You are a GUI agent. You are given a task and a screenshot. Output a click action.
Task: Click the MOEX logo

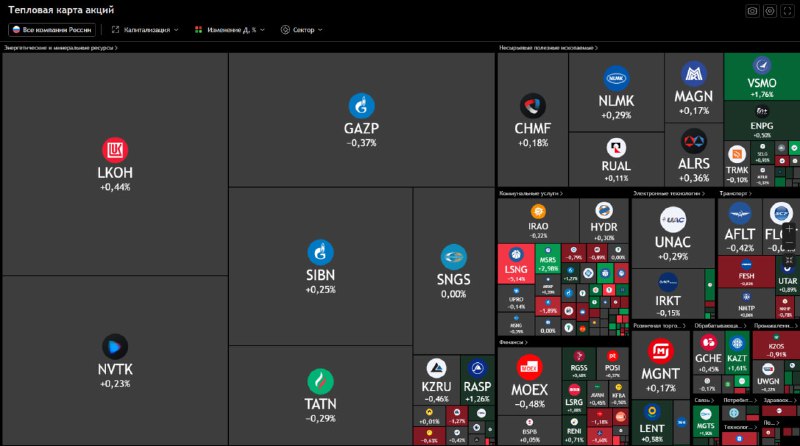[529, 367]
